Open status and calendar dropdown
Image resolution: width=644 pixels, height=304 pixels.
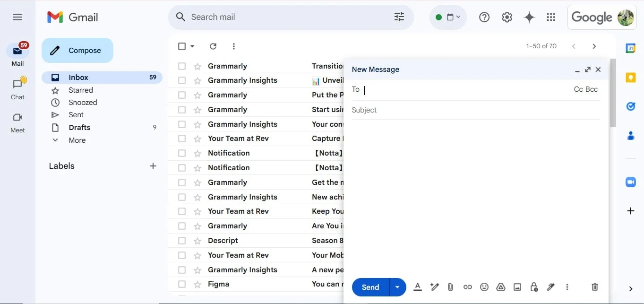448,17
